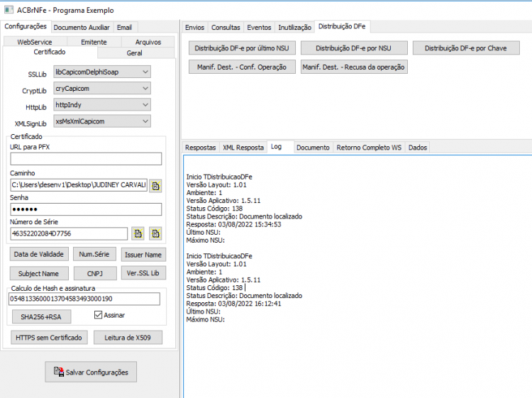532x398 pixels.
Task: Focus the URL para PFX input field
Action: (x=86, y=159)
